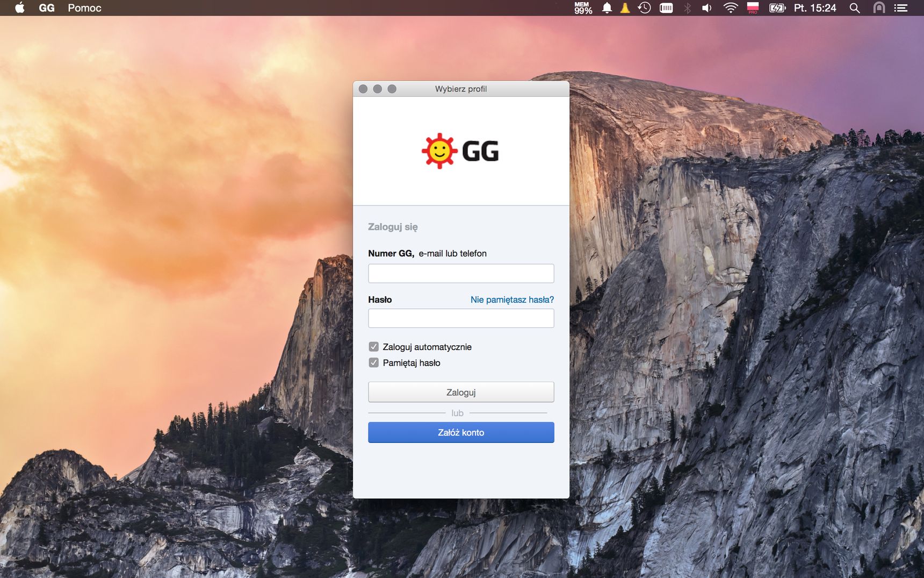The width and height of the screenshot is (924, 578).
Task: Click the VLC cone menu bar icon
Action: coord(625,8)
